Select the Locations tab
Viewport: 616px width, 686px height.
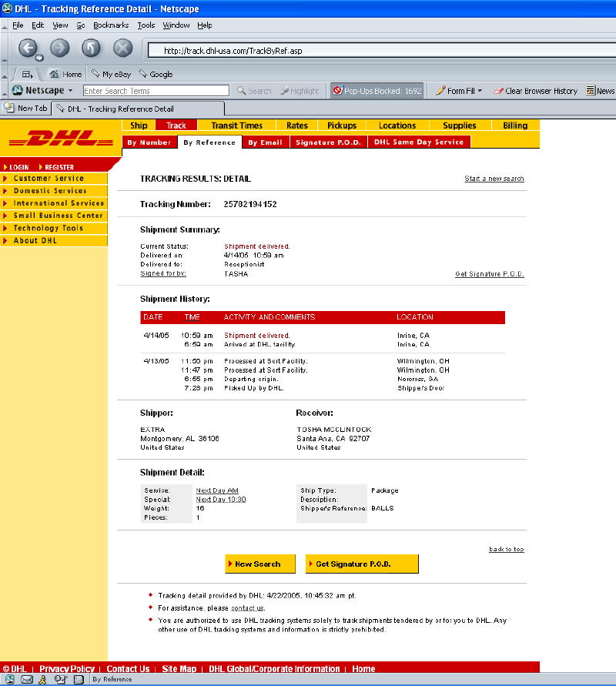[x=397, y=125]
